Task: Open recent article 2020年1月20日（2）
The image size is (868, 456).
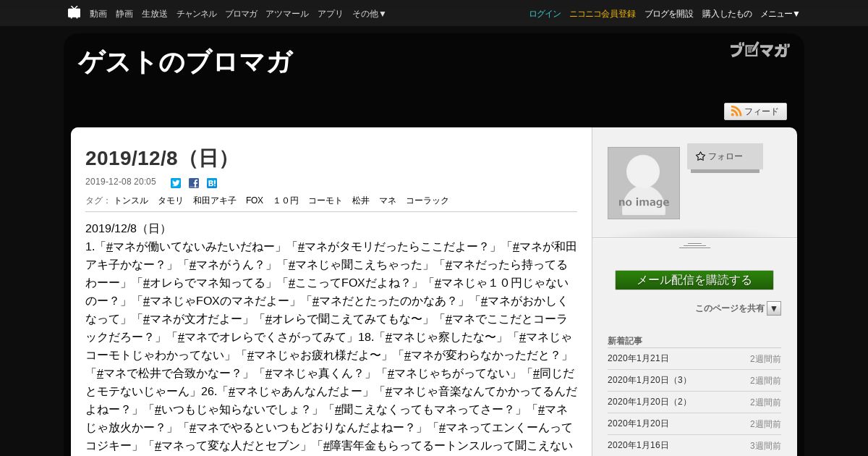Action: (x=650, y=402)
